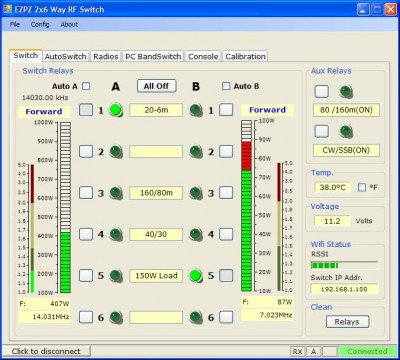Click the 80/160m aux relay LED
Image resolution: width=400 pixels, height=360 pixels.
[346, 92]
